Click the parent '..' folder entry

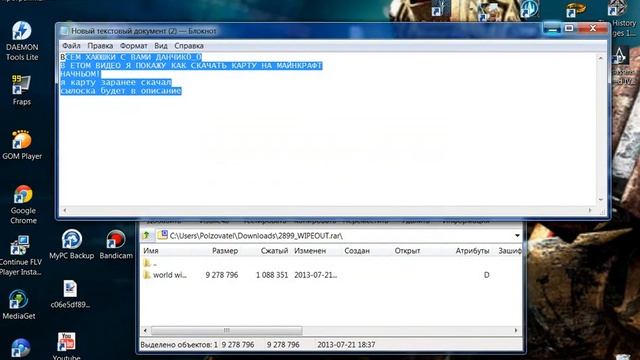(150, 263)
